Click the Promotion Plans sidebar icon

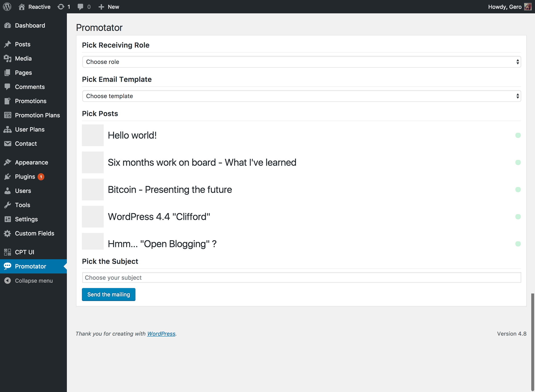pyautogui.click(x=8, y=115)
